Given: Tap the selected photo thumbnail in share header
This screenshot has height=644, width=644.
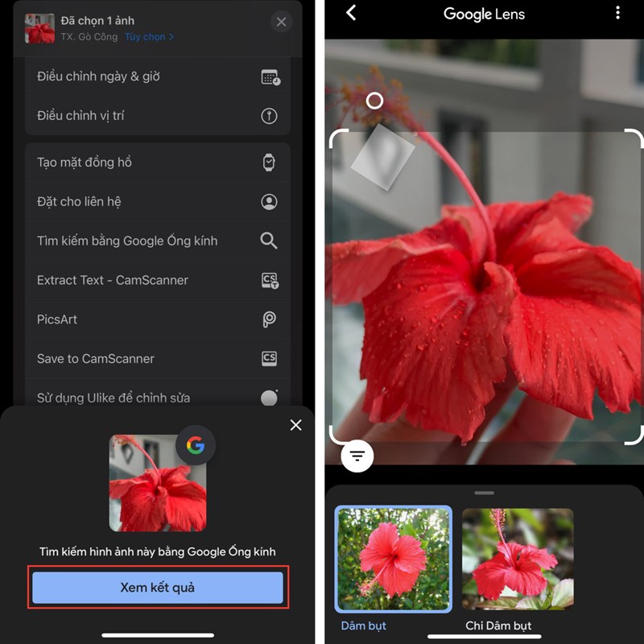Looking at the screenshot, I should [x=39, y=28].
